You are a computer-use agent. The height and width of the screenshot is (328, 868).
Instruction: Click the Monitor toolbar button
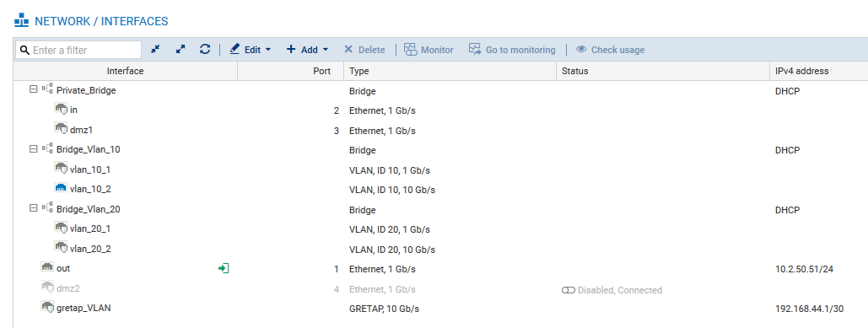tap(429, 49)
